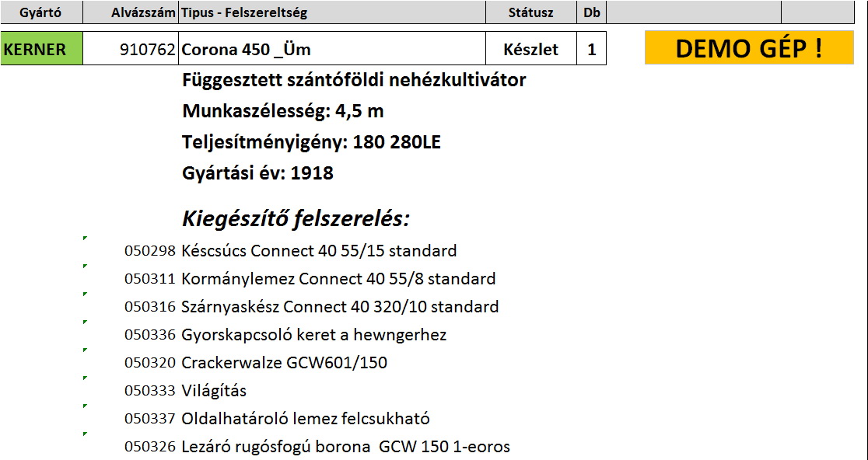The width and height of the screenshot is (868, 460).
Task: Click part number 050337
Action: coord(150,419)
